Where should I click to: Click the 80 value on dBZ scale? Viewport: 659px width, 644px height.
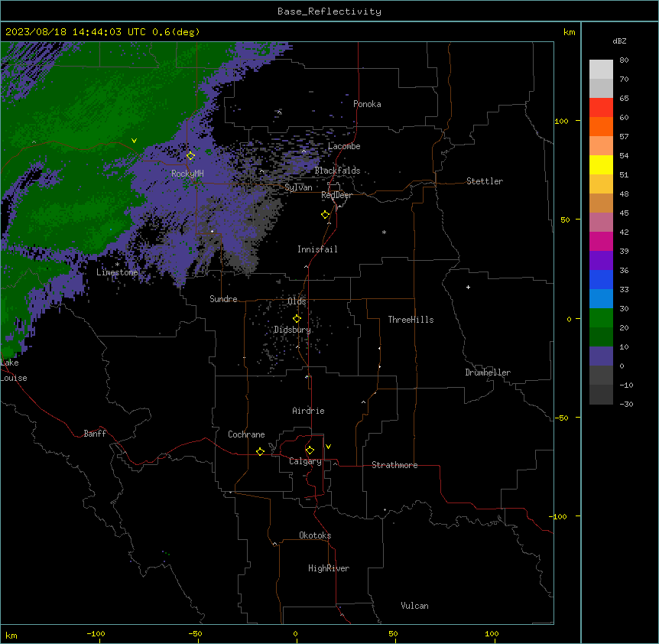(x=624, y=60)
